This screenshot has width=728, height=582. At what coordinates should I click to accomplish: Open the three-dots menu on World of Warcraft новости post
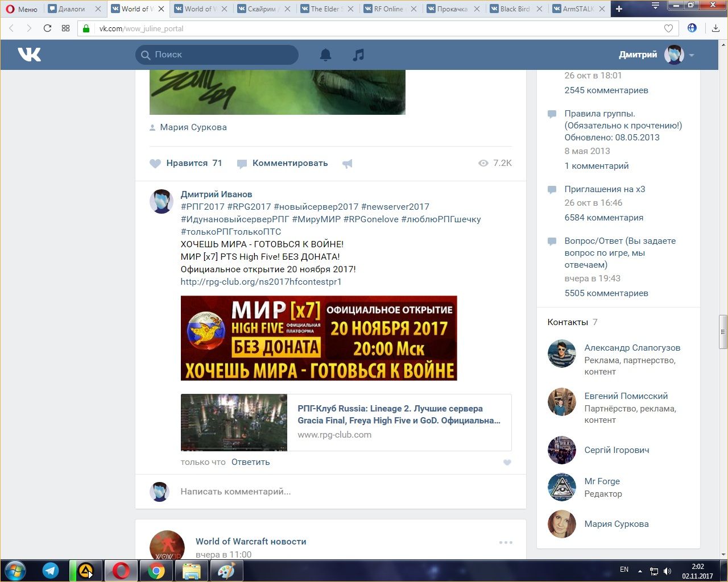[x=506, y=542]
